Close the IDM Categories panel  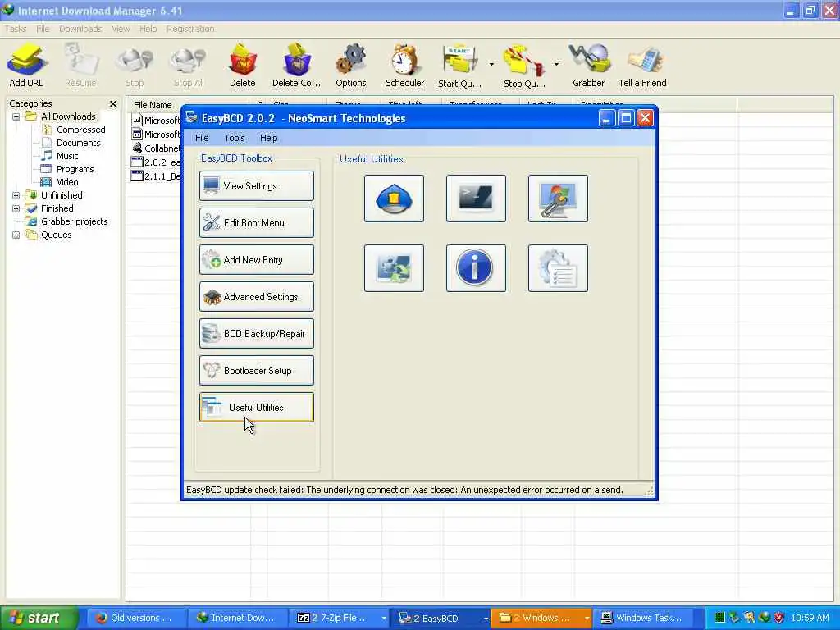(113, 103)
